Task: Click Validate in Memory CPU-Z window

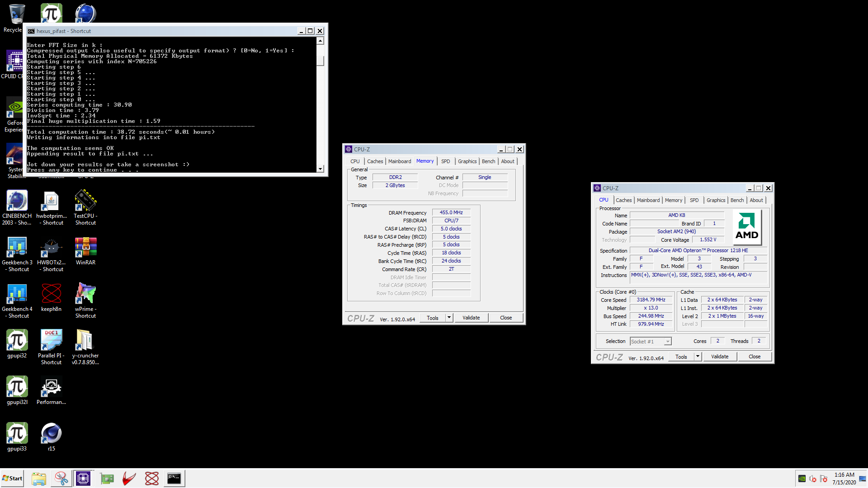Action: point(471,318)
